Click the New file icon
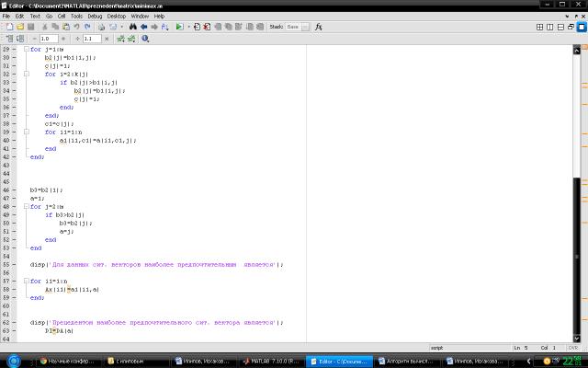 pos(8,28)
